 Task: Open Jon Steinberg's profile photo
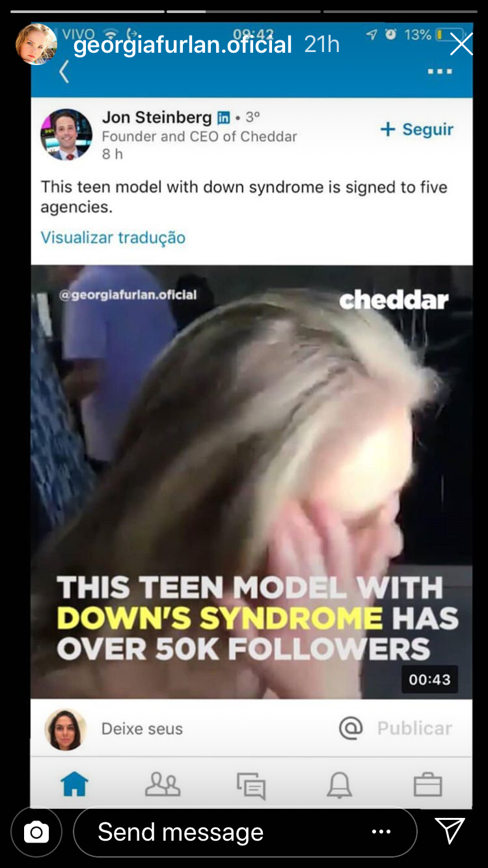[66, 135]
